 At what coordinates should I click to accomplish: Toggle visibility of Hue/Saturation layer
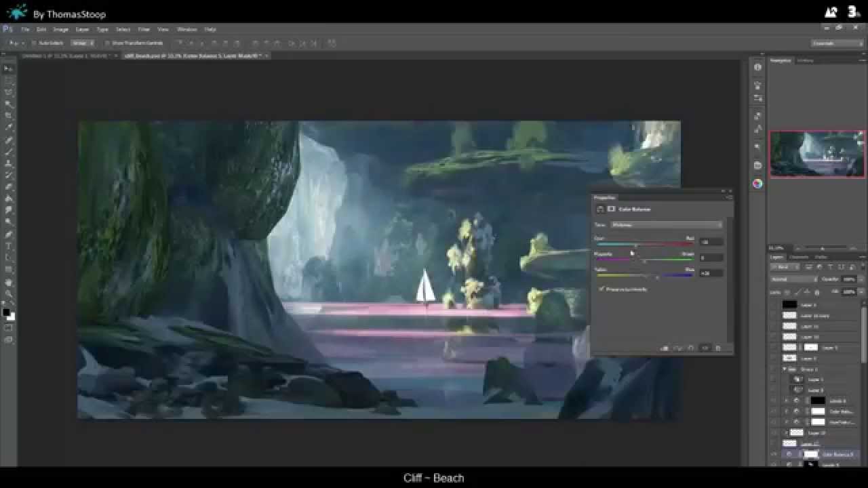point(774,422)
